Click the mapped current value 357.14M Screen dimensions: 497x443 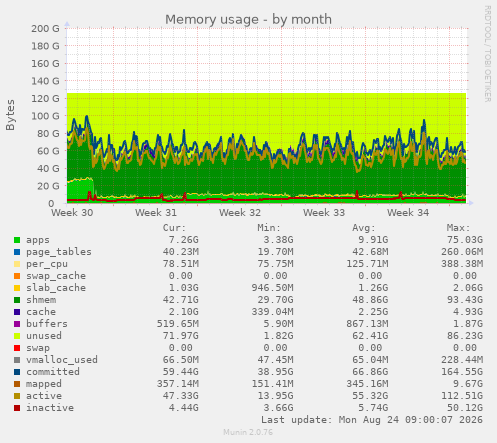[x=178, y=384]
